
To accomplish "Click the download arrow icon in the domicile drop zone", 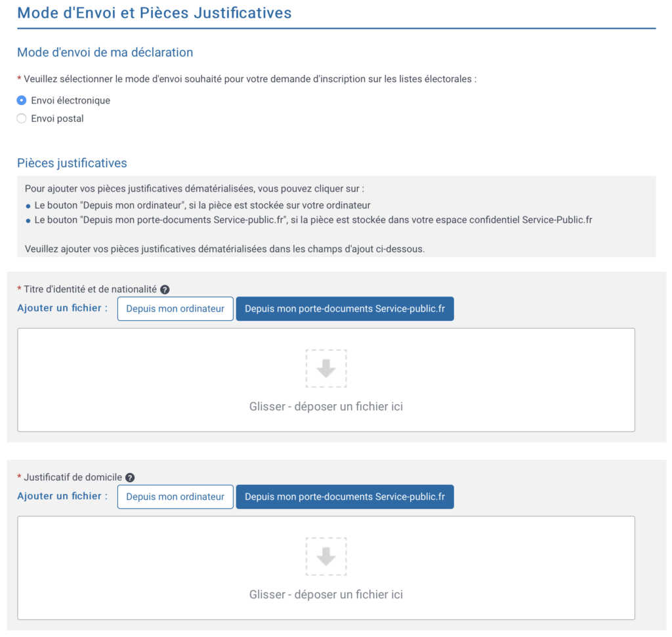I will pos(326,557).
